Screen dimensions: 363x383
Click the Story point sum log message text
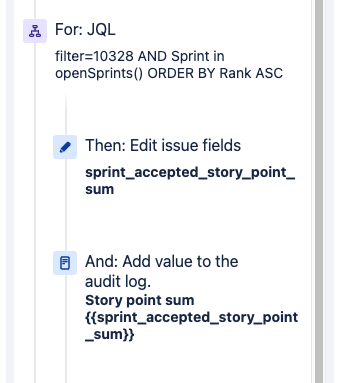[140, 300]
